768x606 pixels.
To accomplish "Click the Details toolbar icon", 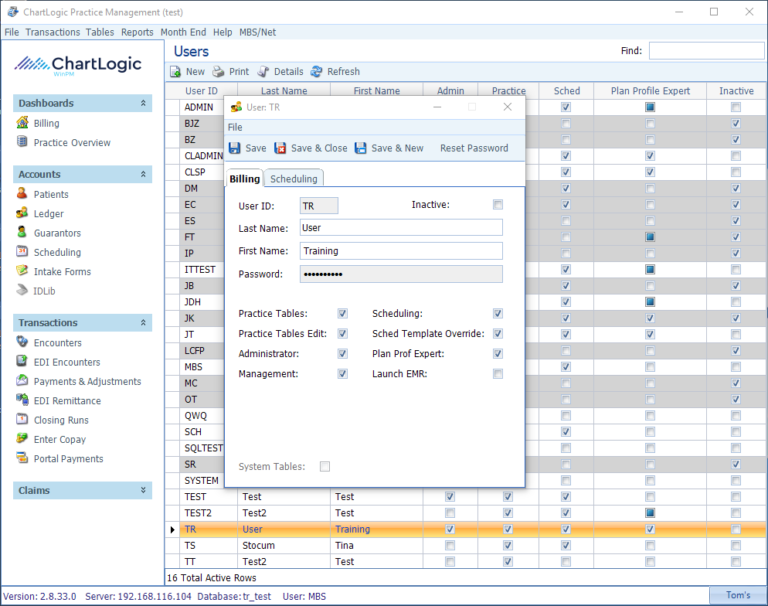I will 263,72.
